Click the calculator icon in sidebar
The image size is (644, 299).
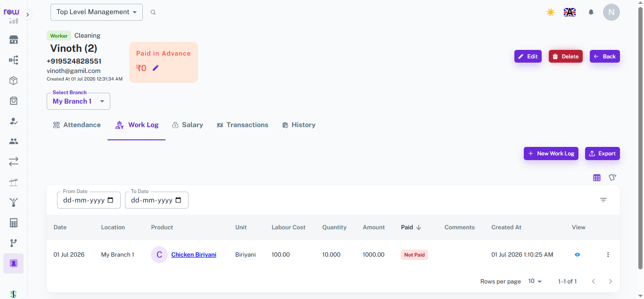(14, 223)
